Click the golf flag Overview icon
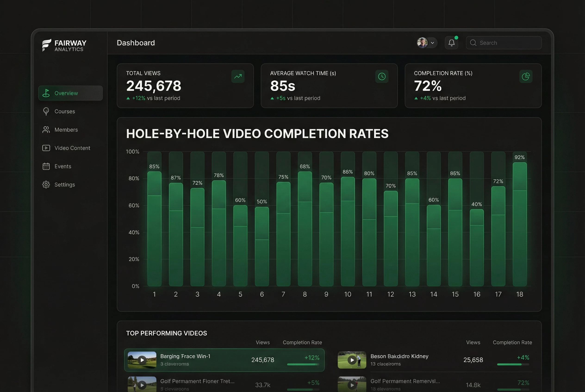Screen dimensions: 585x392 coord(46,93)
